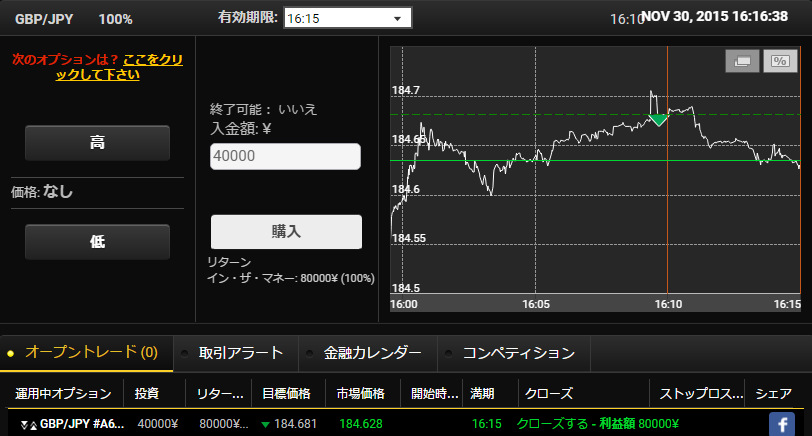Sort by the 市場価格 column header
The height and width of the screenshot is (436, 812).
pyautogui.click(x=360, y=394)
